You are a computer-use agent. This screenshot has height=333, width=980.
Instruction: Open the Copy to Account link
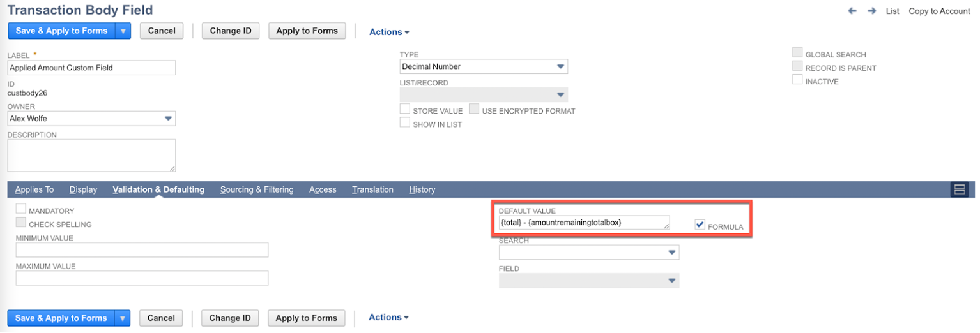939,11
